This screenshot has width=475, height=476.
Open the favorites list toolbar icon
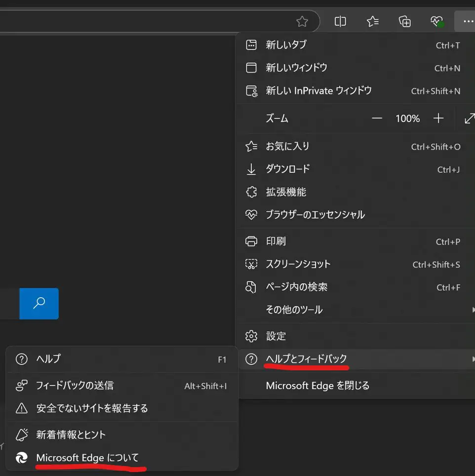pos(372,22)
